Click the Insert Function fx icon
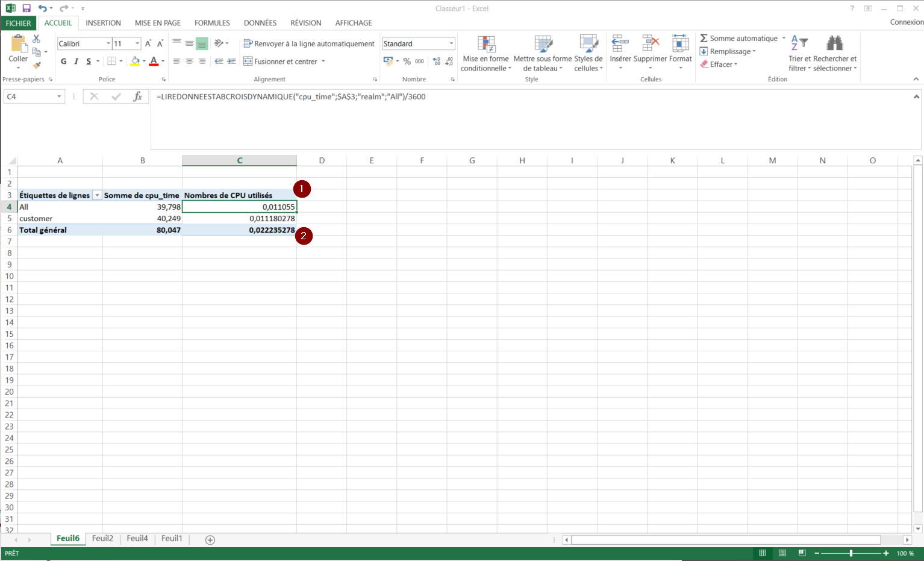Image resolution: width=924 pixels, height=561 pixels. [x=137, y=96]
